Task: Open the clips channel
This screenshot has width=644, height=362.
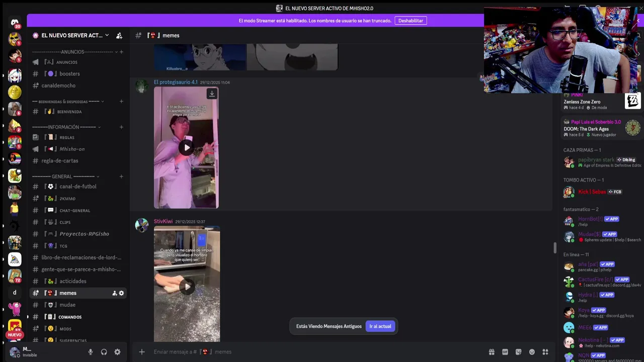Action: [x=77, y=222]
